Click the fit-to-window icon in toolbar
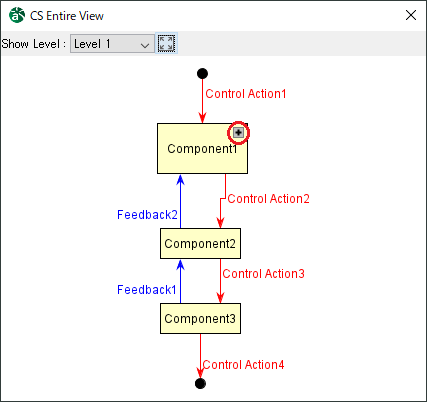This screenshot has height=402, width=427. tap(166, 43)
